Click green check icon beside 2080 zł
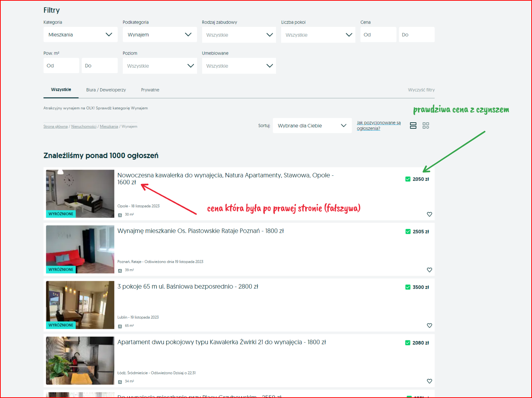Viewport: 532px width, 398px height. [x=408, y=342]
